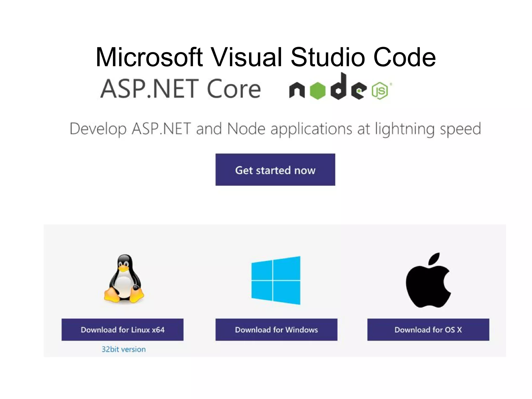
Task: Open the 32bit version link
Action: click(123, 349)
